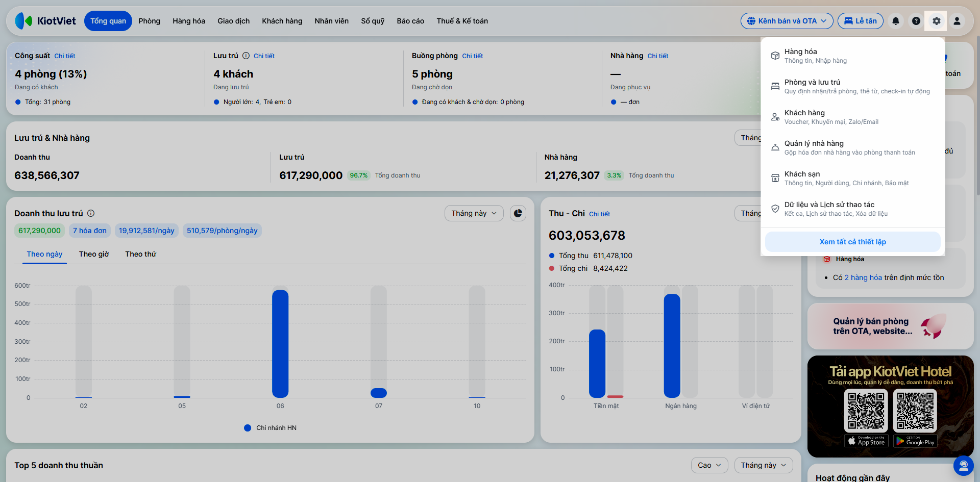Click Xem tất cả thiết lập button
This screenshot has width=980, height=482.
[852, 242]
